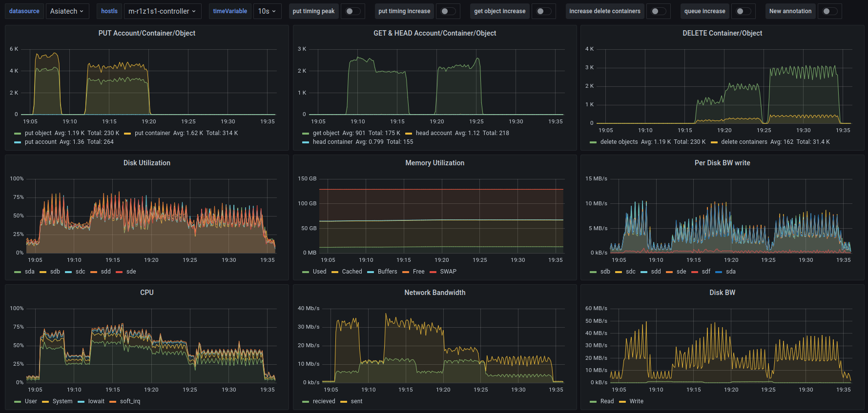Toggle the New annotation switch

pos(829,11)
